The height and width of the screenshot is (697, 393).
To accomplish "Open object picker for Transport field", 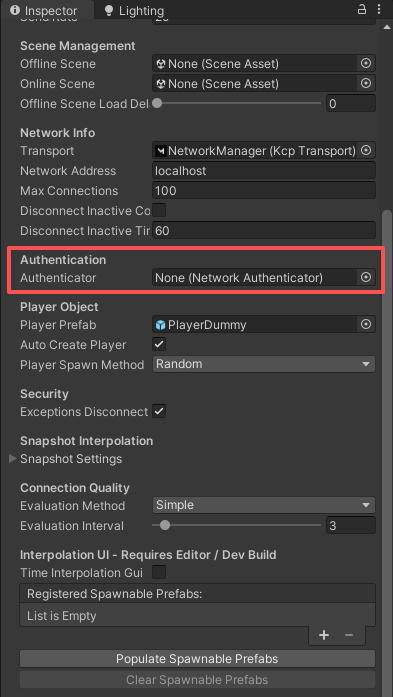I will click(365, 151).
